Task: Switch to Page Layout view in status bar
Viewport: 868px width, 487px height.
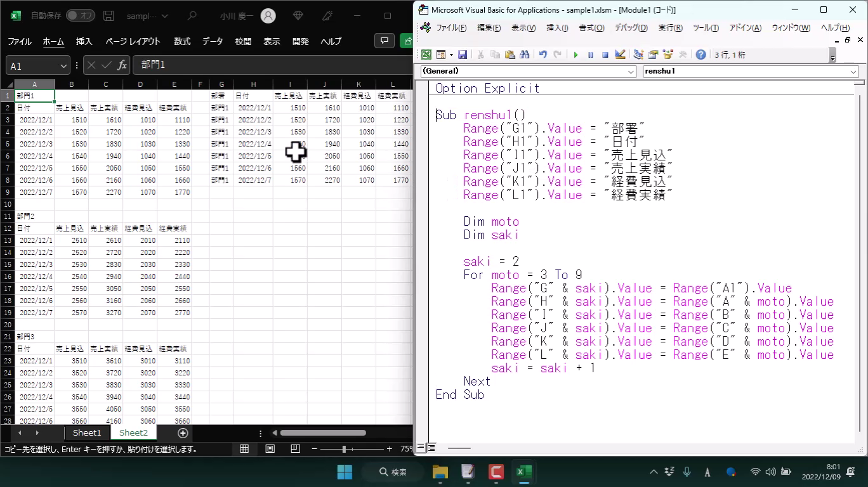Action: coord(270,449)
